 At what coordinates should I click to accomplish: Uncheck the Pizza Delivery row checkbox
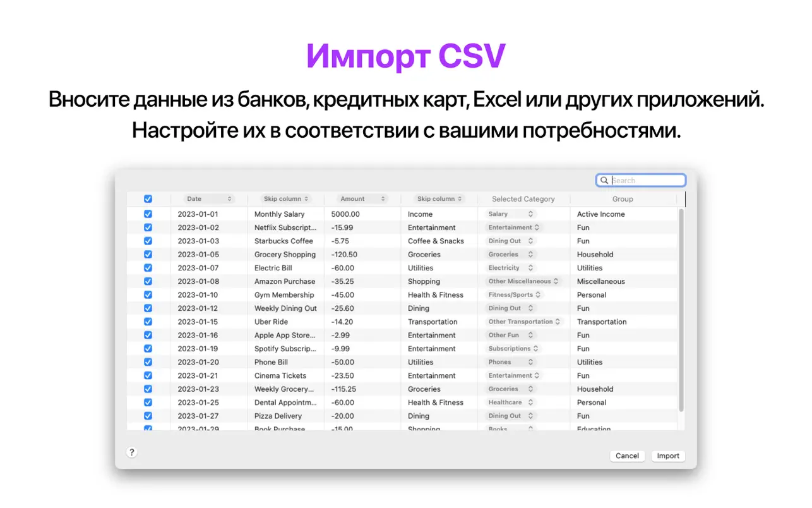[x=148, y=416]
